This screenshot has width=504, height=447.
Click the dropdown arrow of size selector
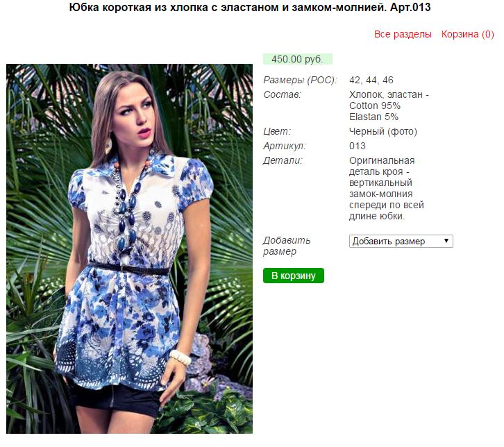(446, 241)
